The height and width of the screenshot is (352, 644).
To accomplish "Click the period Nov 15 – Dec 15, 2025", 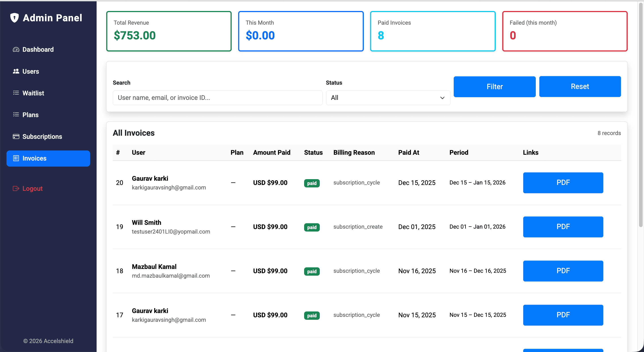I will pos(478,315).
